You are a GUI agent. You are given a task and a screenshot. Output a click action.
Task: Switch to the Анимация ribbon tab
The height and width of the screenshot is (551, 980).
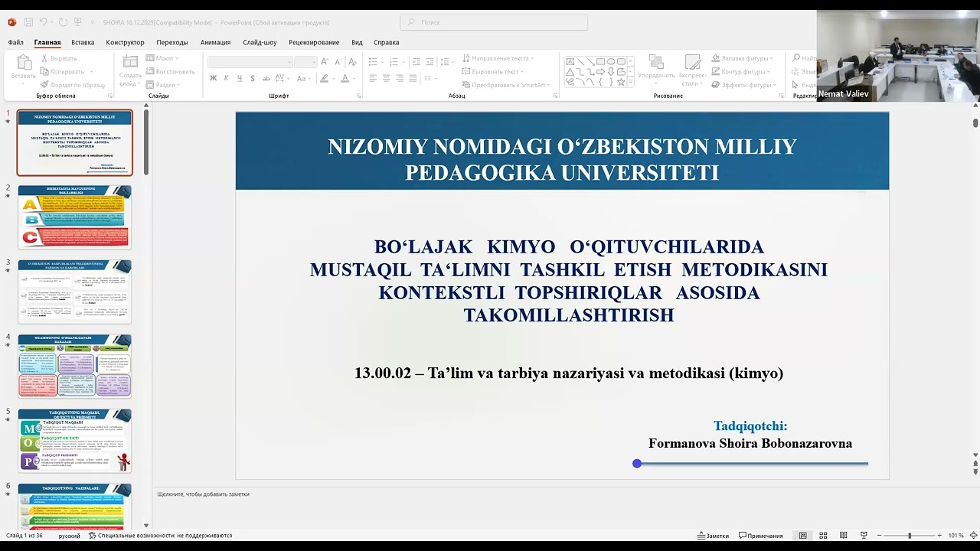click(216, 43)
